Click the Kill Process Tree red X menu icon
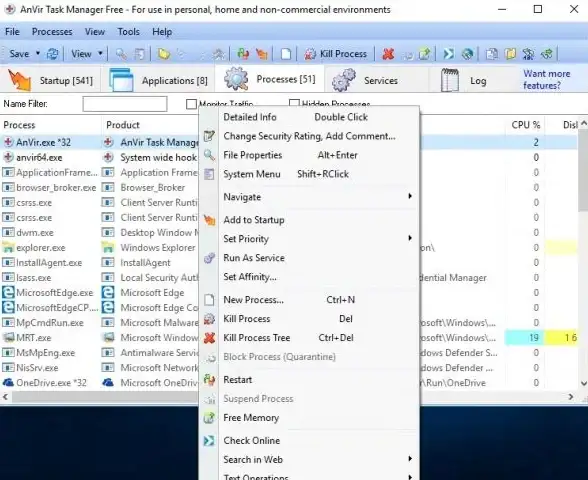The image size is (588, 480). pos(209,338)
